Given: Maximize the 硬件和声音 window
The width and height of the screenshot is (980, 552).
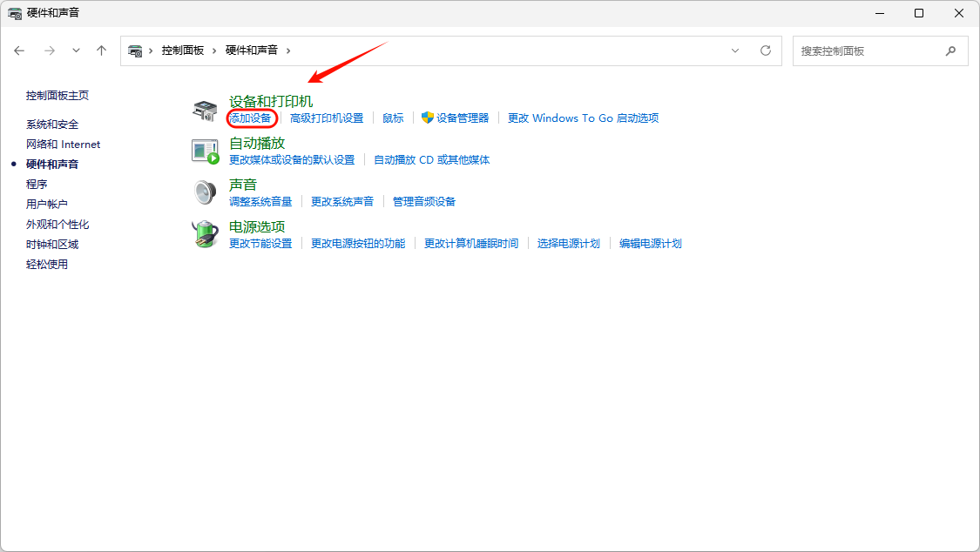Looking at the screenshot, I should pyautogui.click(x=919, y=13).
